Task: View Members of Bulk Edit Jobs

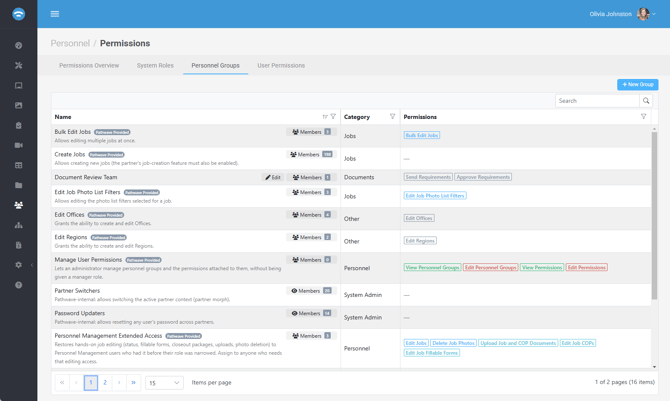Action: 311,132
